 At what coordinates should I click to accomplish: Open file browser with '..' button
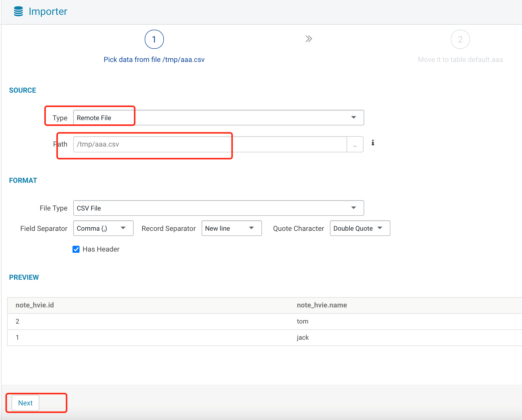coord(355,144)
